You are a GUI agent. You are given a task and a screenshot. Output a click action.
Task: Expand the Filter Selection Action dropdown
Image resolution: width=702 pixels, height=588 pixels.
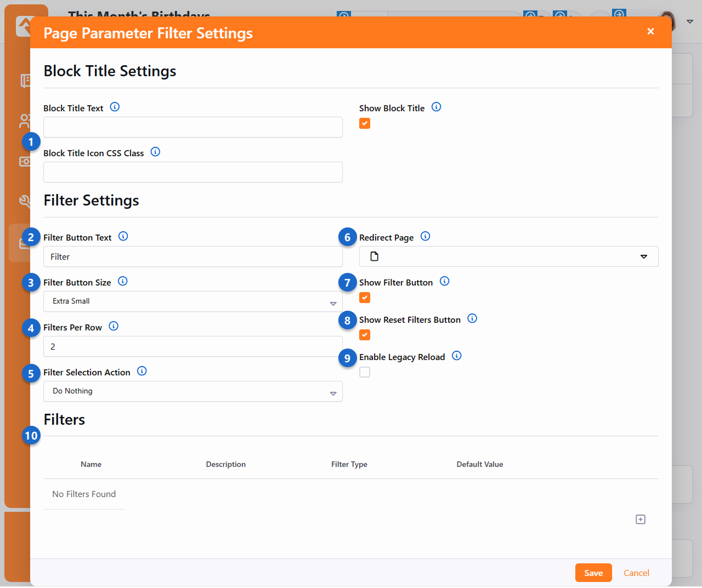point(193,391)
